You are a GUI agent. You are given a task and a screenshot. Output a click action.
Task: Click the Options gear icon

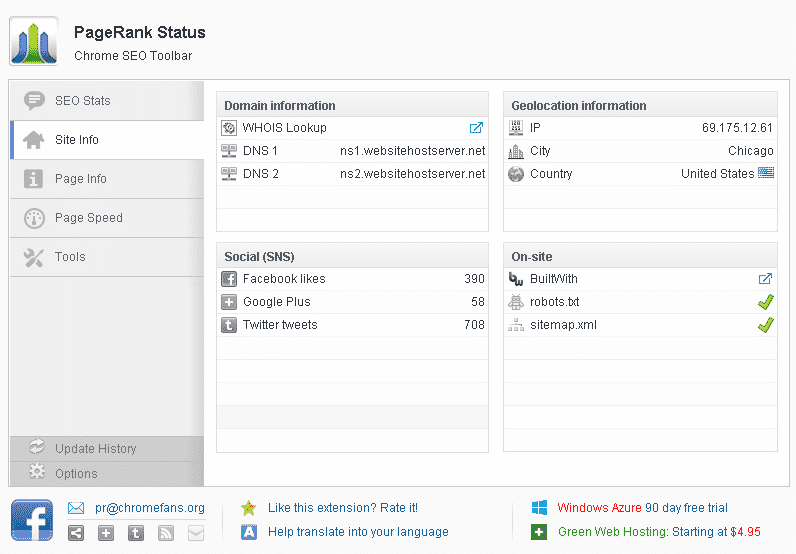click(x=37, y=471)
